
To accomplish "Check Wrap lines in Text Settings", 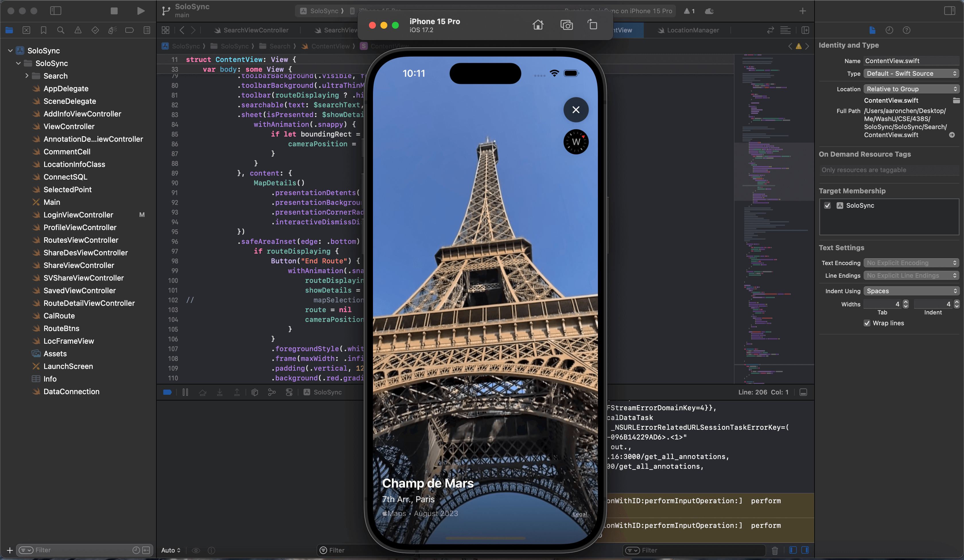I will 867,323.
